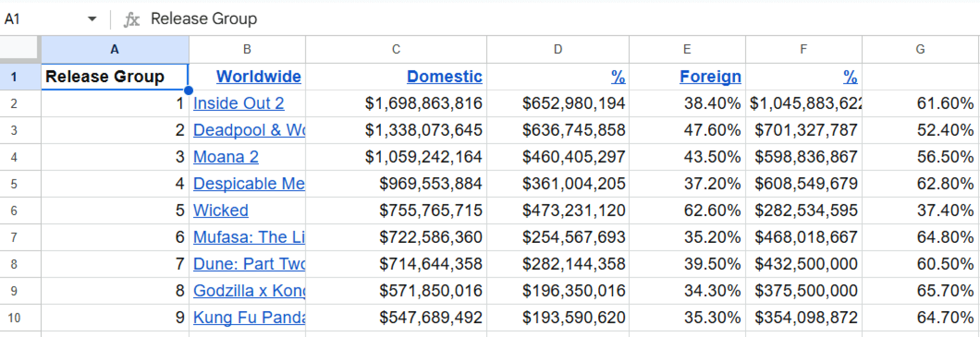Click the fx function icon
The image size is (980, 337).
coord(132,20)
